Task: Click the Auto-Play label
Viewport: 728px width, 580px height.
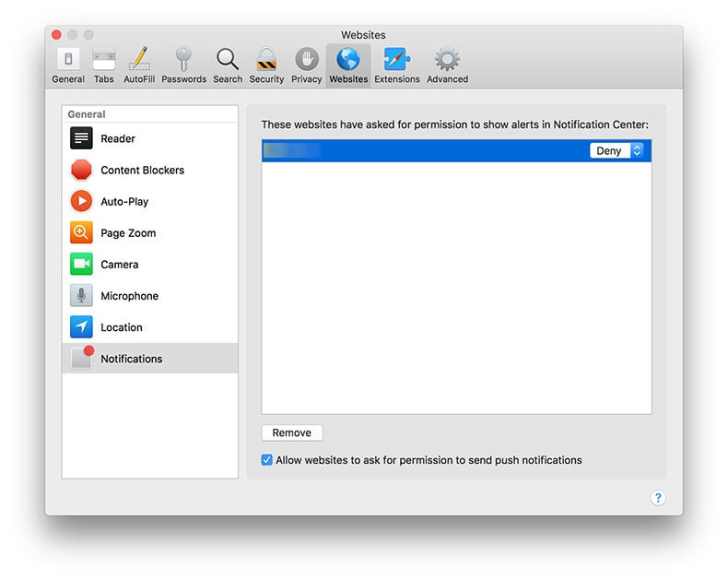Action: pyautogui.click(x=124, y=202)
